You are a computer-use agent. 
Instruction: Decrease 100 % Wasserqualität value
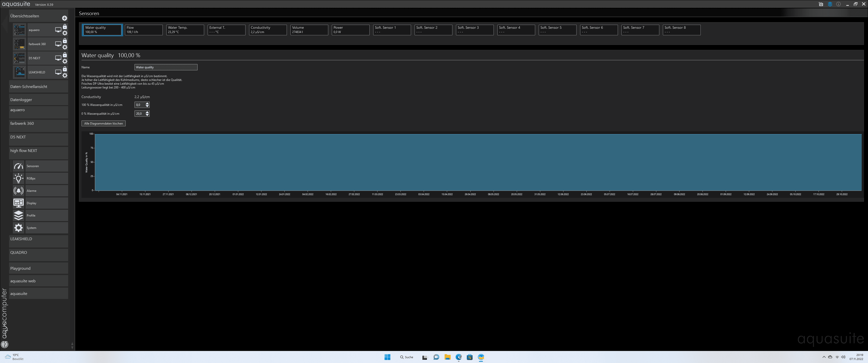pos(147,106)
